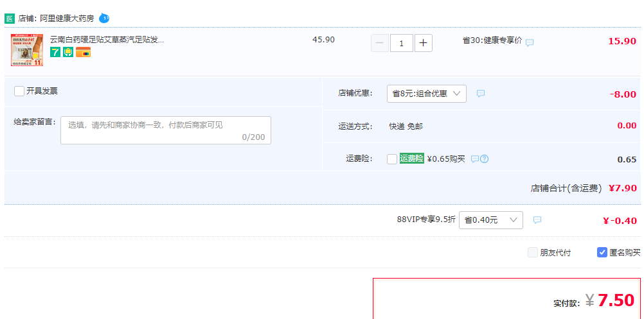
Task: Click ¥0.65购买 insurance text
Action: [446, 159]
